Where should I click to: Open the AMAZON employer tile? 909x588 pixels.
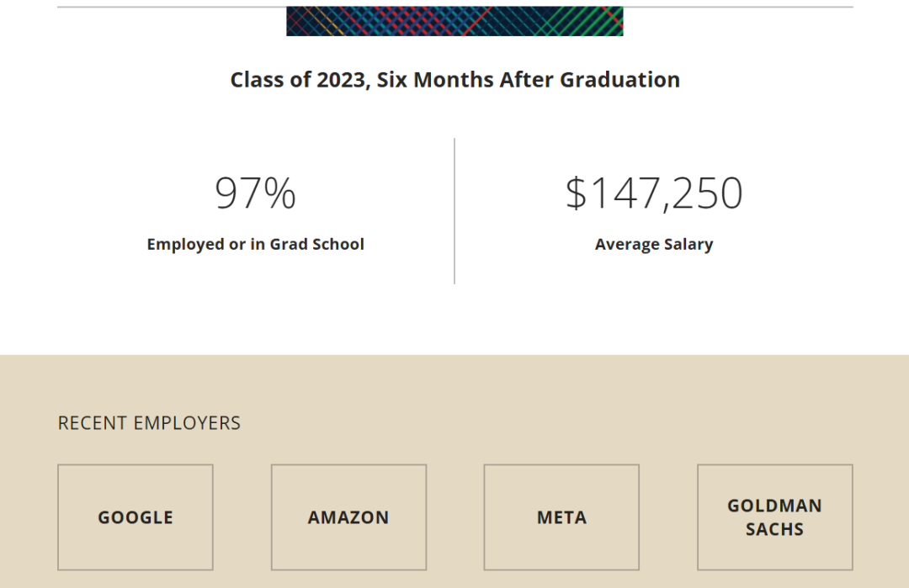(x=348, y=517)
